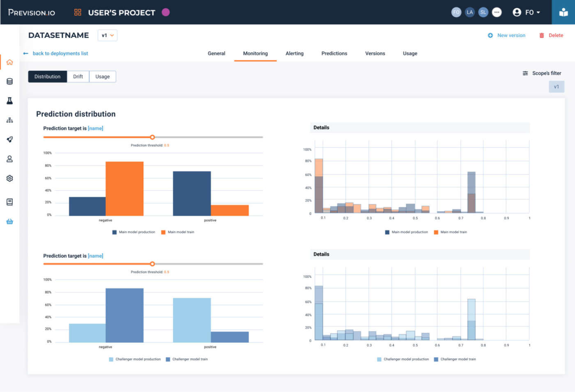The image size is (575, 392).
Task: Click the first prediction threshold slider handle
Action: coord(152,137)
